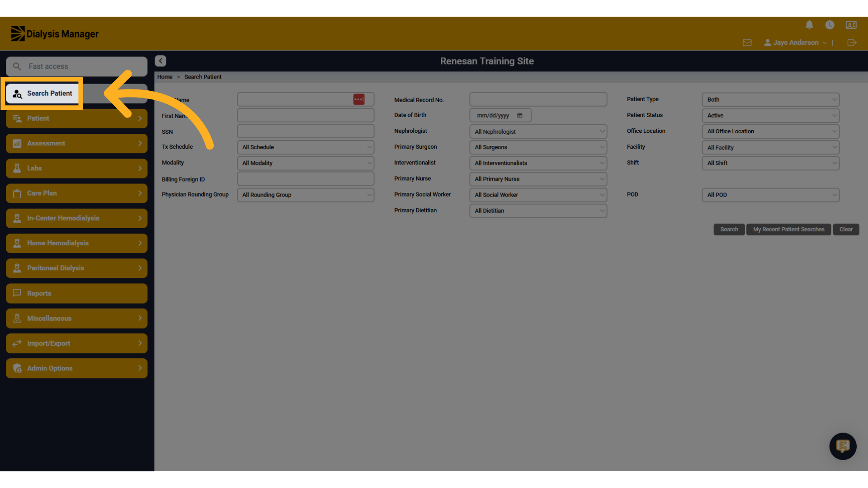Click the red ellipsis icon in Last Name field
Viewport: 868px width, 488px height.
coord(359,99)
